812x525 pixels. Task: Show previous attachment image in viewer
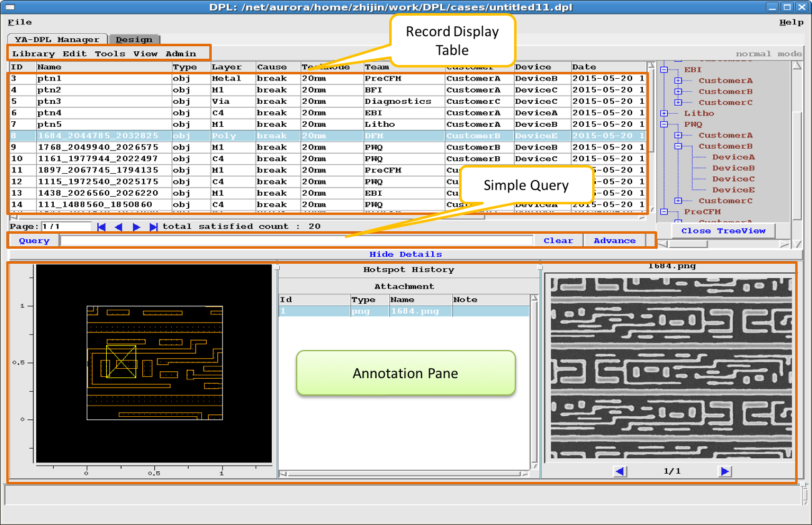pos(620,471)
